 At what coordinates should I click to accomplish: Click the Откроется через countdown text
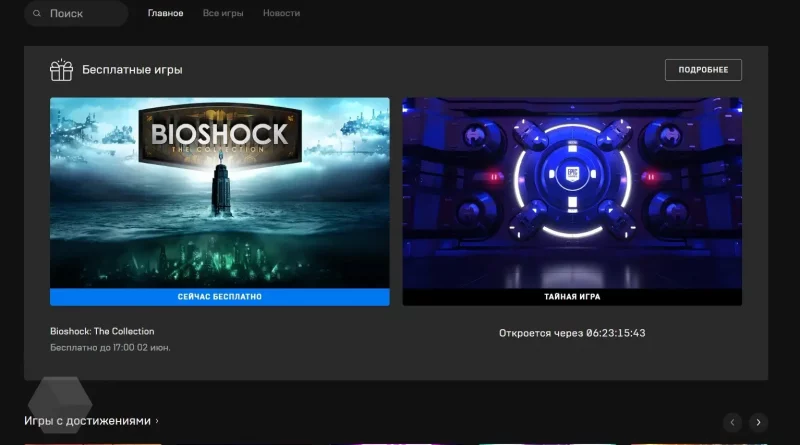click(x=572, y=333)
